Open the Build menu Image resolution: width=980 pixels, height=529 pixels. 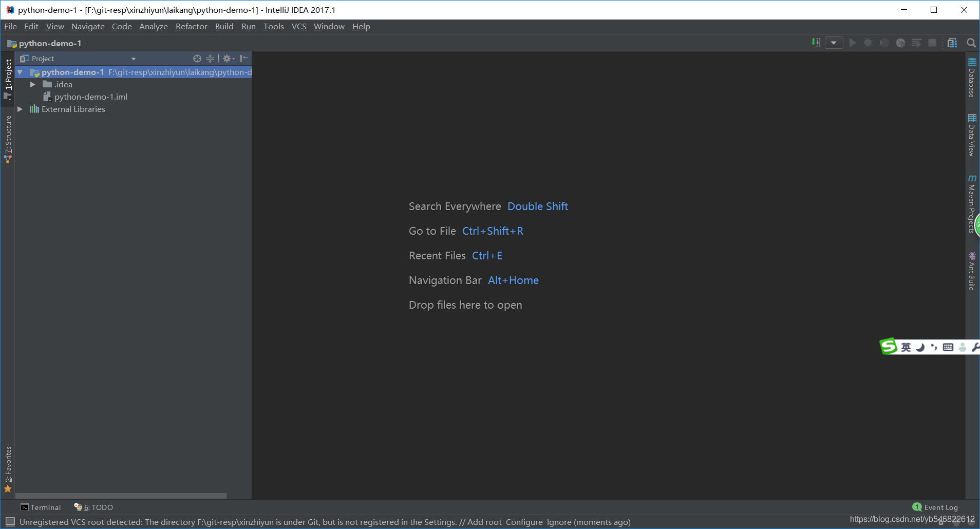[224, 26]
